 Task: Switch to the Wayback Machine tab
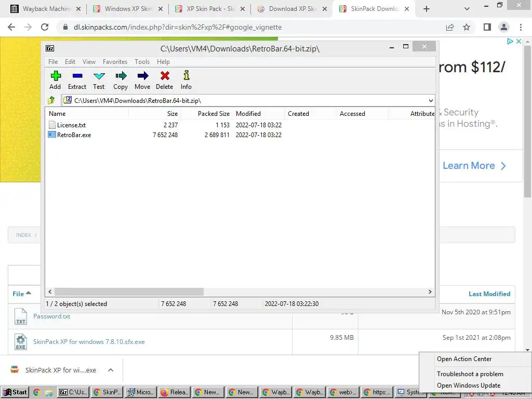pyautogui.click(x=46, y=9)
